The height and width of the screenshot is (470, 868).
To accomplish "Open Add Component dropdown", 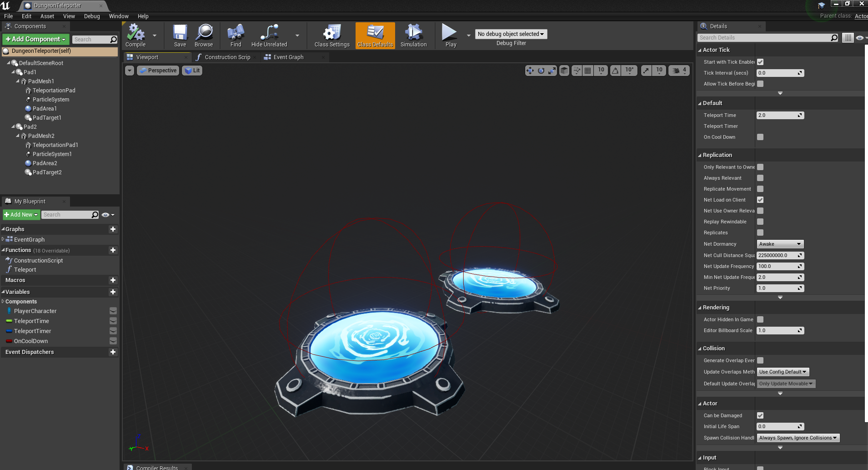I will (36, 39).
